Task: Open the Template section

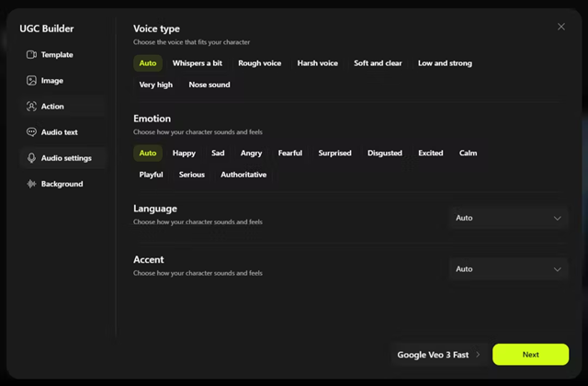Action: coord(63,55)
